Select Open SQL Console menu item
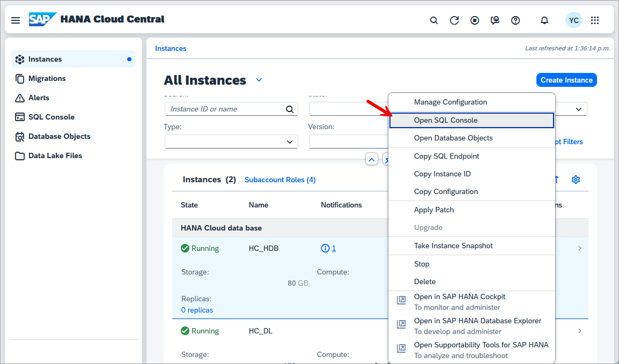 [471, 120]
